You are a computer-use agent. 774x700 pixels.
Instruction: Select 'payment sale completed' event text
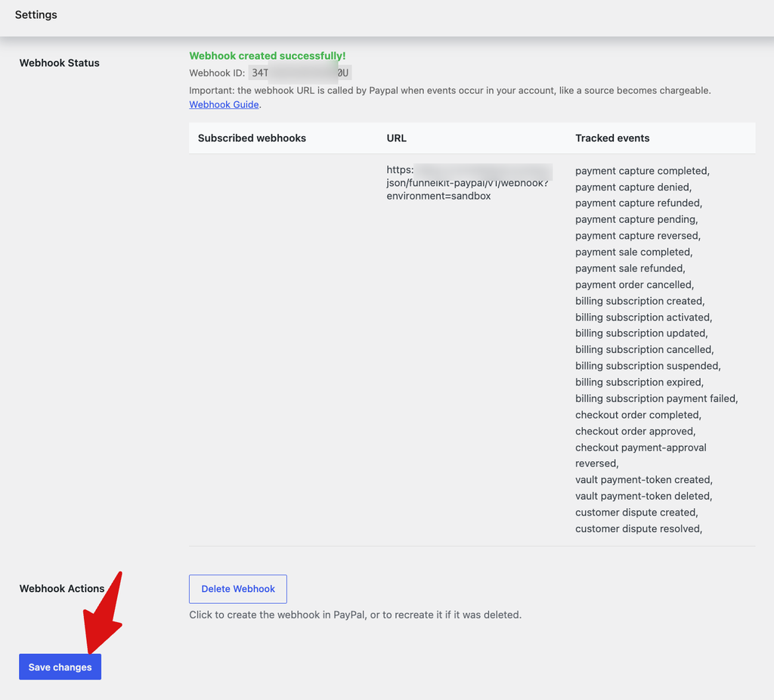tap(634, 252)
